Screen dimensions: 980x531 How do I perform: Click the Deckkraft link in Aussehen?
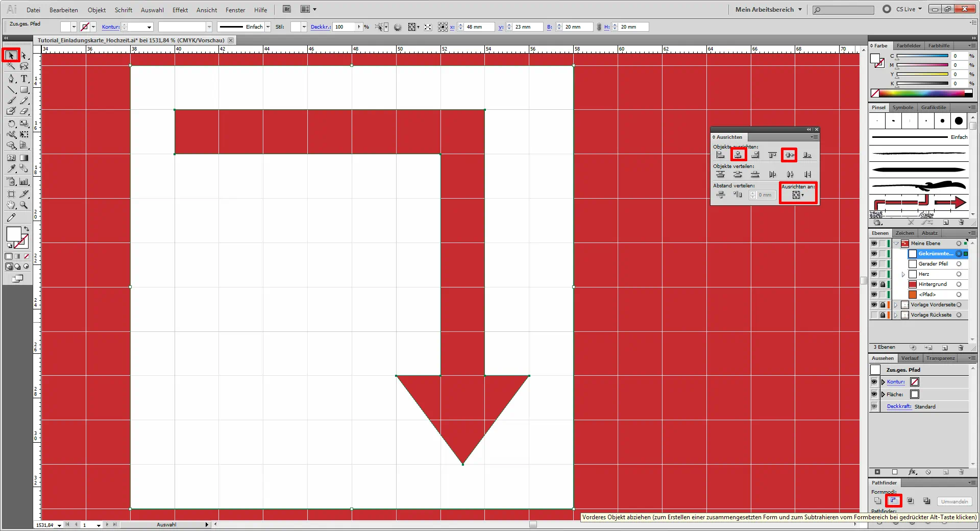(x=899, y=406)
